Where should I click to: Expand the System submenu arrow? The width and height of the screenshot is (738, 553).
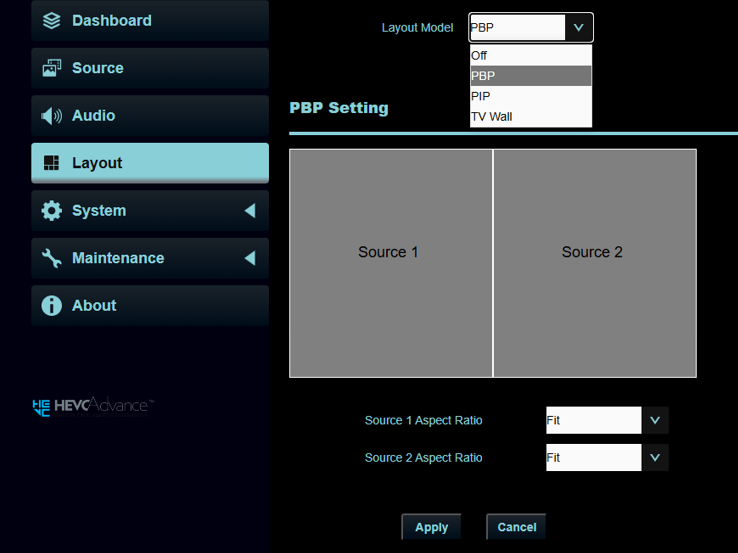click(249, 211)
